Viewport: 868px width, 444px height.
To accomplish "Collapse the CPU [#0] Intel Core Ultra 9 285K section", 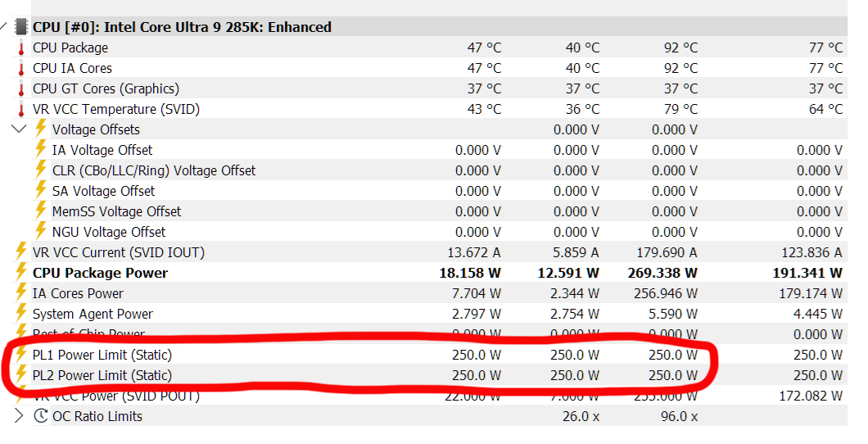I will (3, 26).
